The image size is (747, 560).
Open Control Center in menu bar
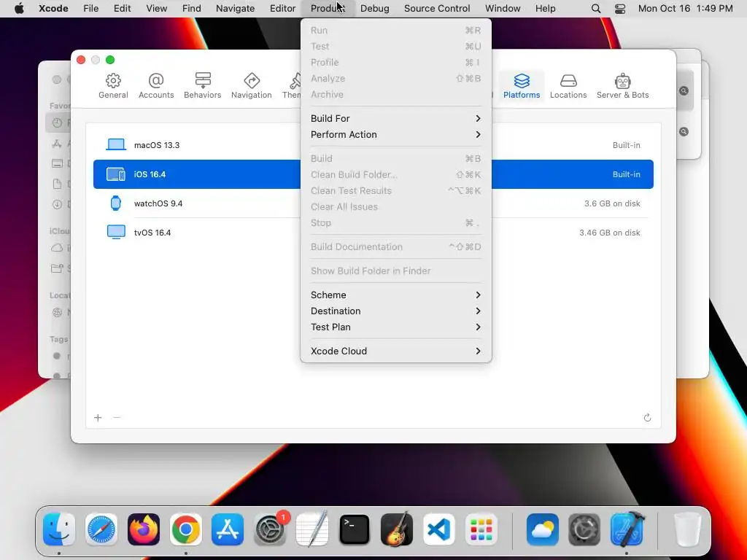[x=620, y=9]
